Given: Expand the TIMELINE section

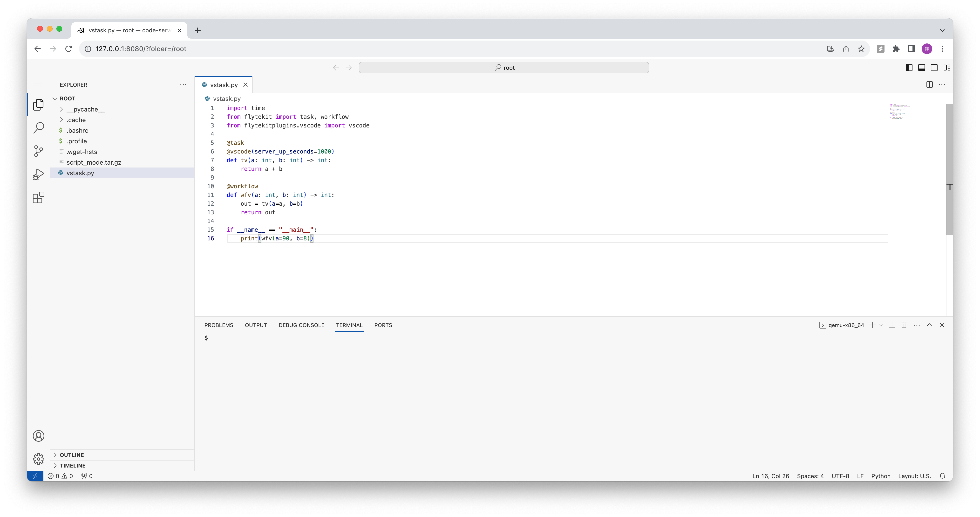Looking at the screenshot, I should click(x=122, y=466).
